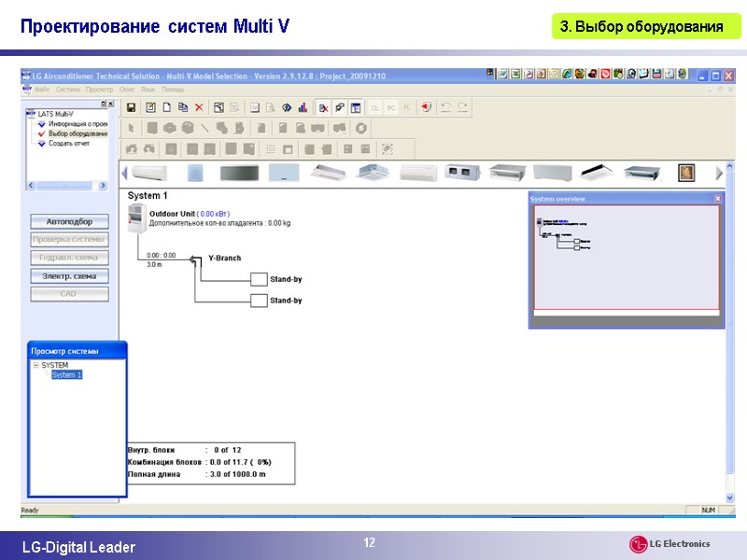
Task: Click the Гидравл. схема button
Action: click(x=69, y=258)
